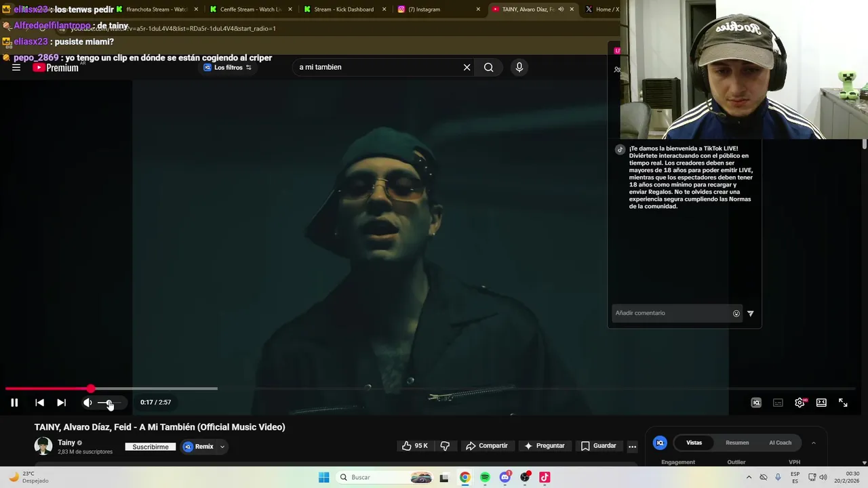This screenshot has width=868, height=488.
Task: Skip to the previous video
Action: [x=39, y=403]
